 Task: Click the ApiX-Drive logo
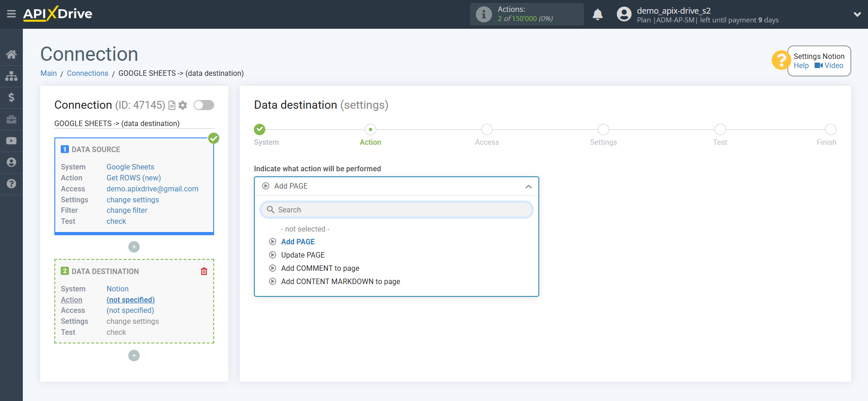[x=58, y=14]
